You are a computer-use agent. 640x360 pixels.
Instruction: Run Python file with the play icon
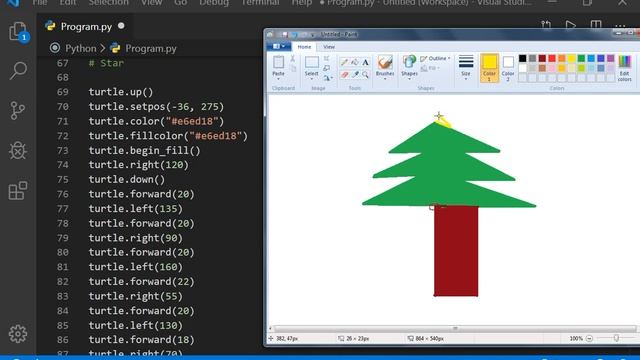pos(571,26)
